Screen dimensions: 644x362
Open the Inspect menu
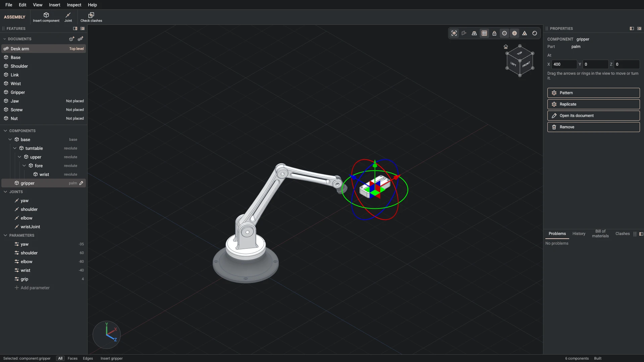[74, 5]
